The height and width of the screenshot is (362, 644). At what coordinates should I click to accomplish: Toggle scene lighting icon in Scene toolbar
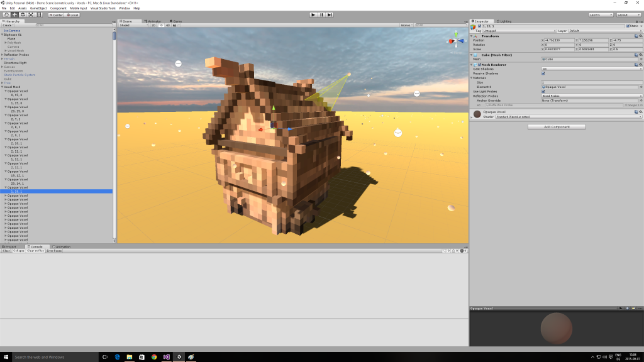[161, 25]
